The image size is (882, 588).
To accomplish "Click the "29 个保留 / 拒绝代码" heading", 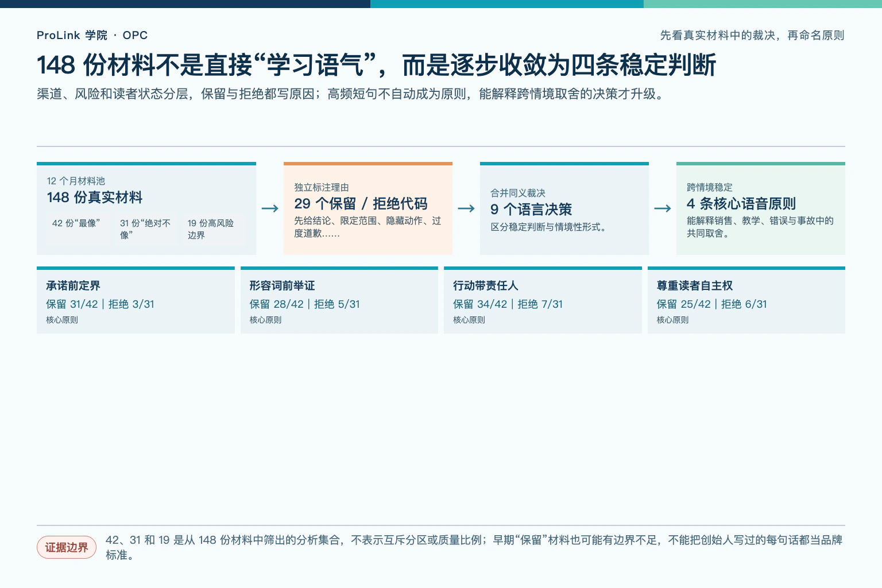I will tap(361, 204).
